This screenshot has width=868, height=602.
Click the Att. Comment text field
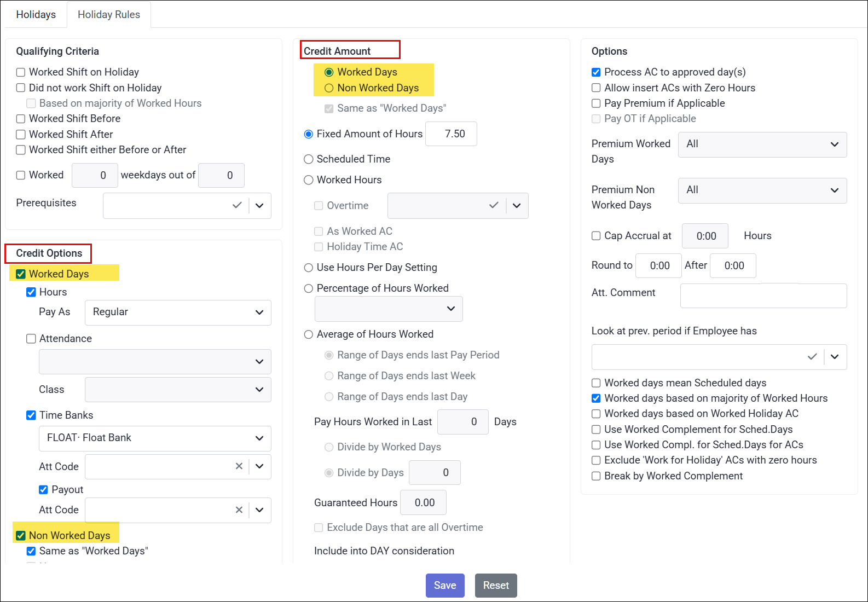click(763, 296)
